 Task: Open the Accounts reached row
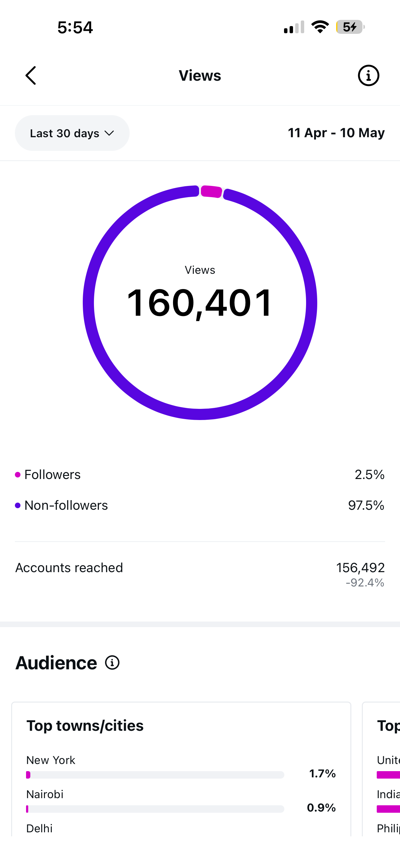click(x=200, y=574)
